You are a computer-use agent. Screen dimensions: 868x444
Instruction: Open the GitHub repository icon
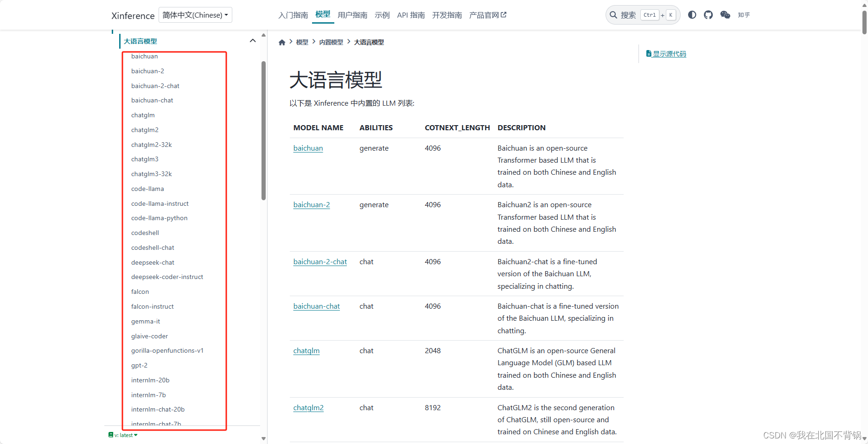(x=708, y=15)
